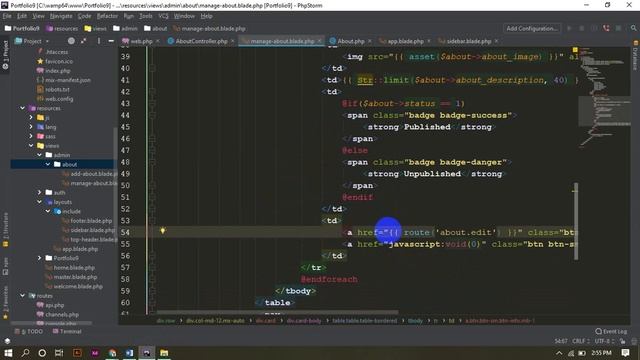Open the Project view dropdown in panel header
Image resolution: width=640 pixels, height=360 pixels.
click(x=32, y=41)
